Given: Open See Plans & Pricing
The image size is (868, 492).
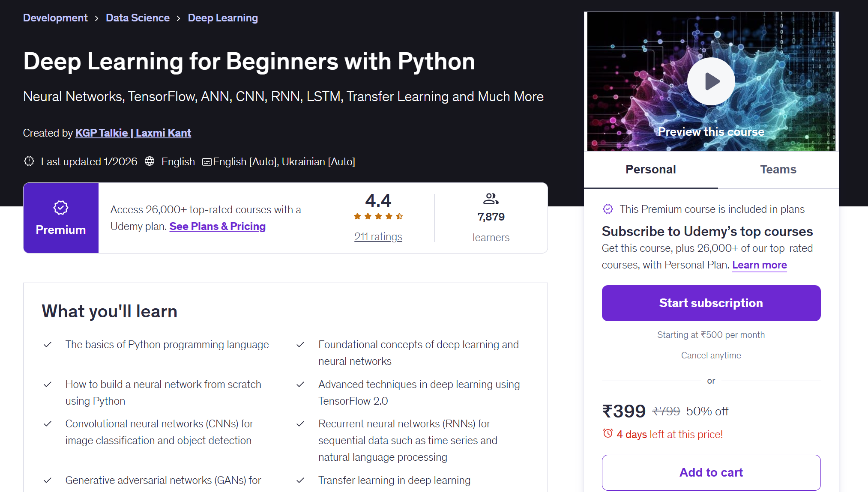Looking at the screenshot, I should [x=217, y=226].
